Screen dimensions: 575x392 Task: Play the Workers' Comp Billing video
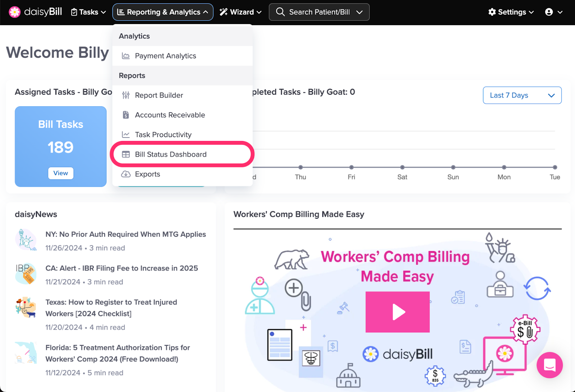(x=397, y=312)
